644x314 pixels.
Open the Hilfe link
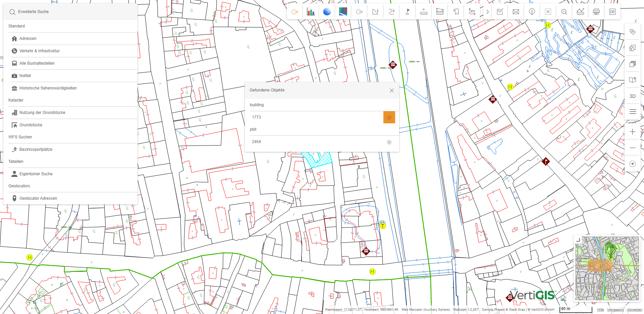[600, 310]
